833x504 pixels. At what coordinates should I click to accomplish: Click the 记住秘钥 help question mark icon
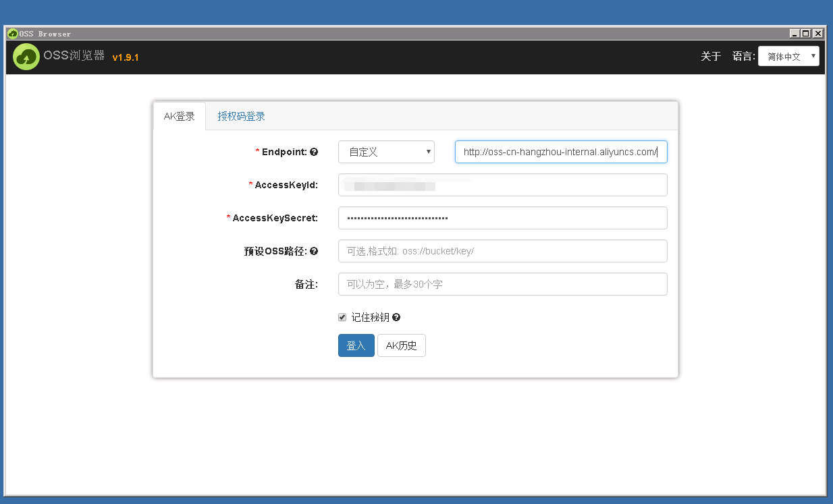[x=396, y=317]
